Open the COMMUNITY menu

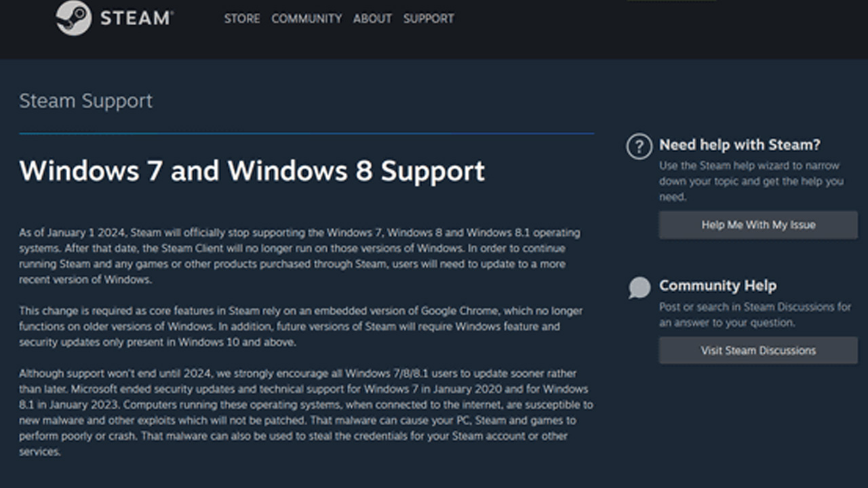point(307,19)
